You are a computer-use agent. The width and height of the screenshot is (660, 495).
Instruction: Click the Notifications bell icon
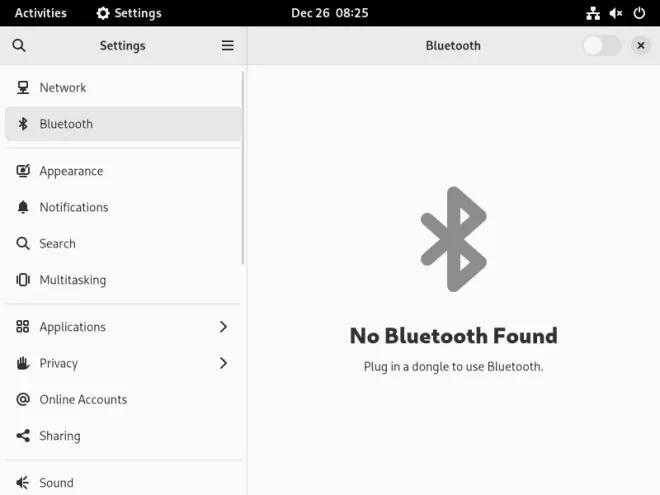(23, 207)
